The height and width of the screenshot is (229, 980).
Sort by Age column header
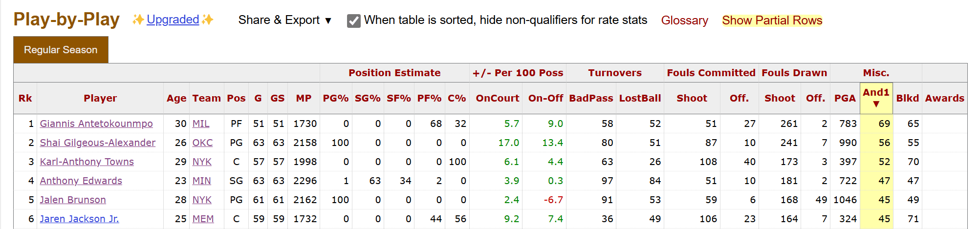point(176,98)
